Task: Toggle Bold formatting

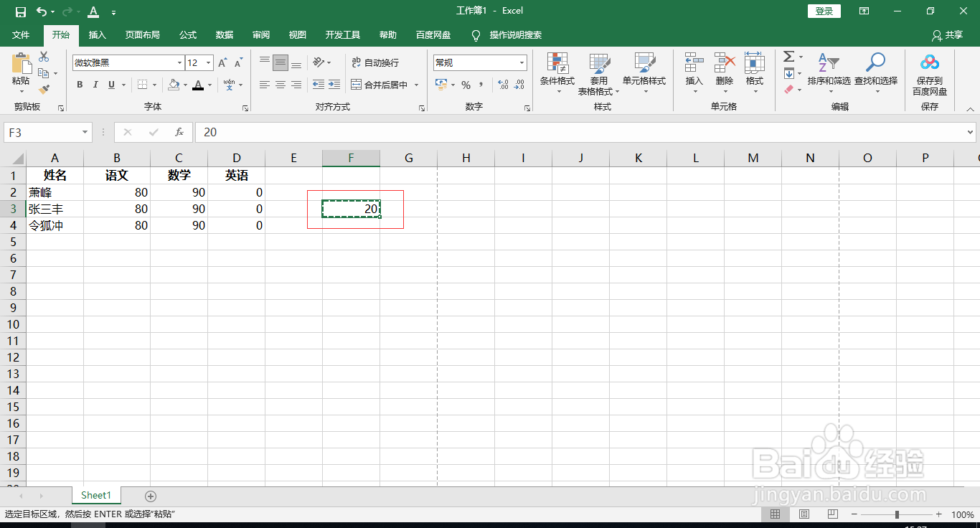Action: tap(80, 85)
